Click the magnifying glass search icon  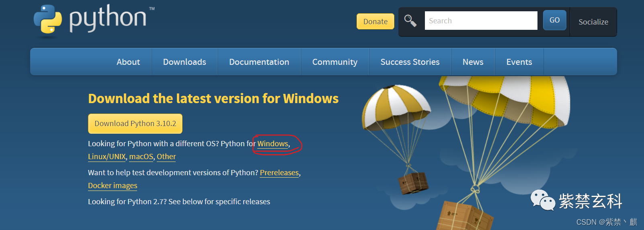(x=410, y=21)
